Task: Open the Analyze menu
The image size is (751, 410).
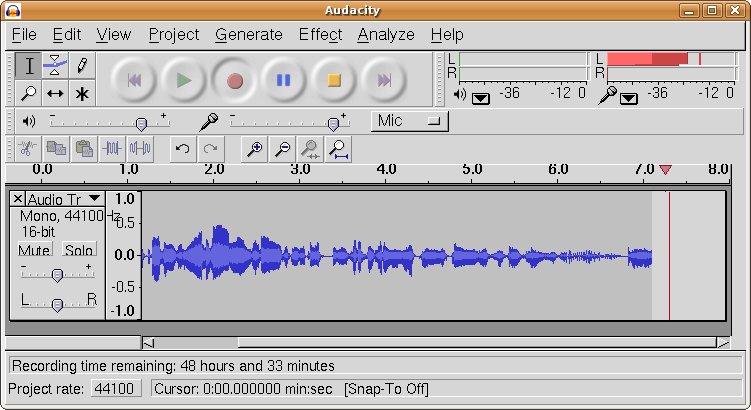Action: 386,34
